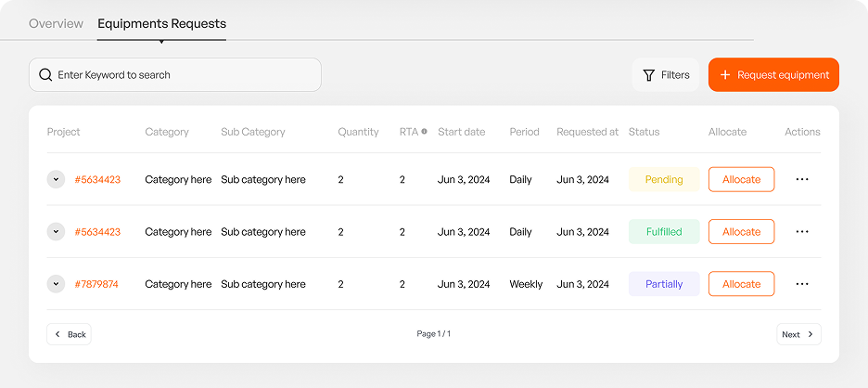Open project link #7879874
868x388 pixels.
click(96, 284)
